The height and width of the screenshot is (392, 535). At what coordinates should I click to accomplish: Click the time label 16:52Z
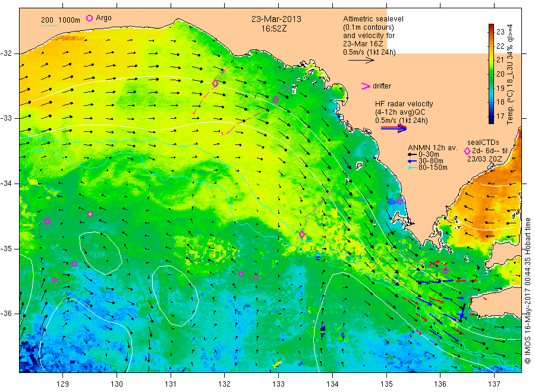274,29
